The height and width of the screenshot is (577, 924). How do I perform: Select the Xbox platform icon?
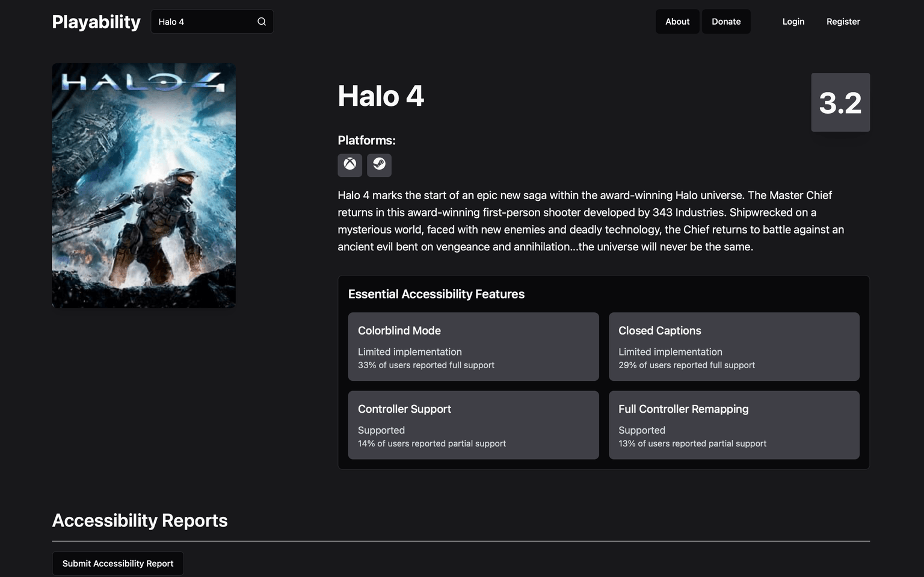tap(350, 165)
